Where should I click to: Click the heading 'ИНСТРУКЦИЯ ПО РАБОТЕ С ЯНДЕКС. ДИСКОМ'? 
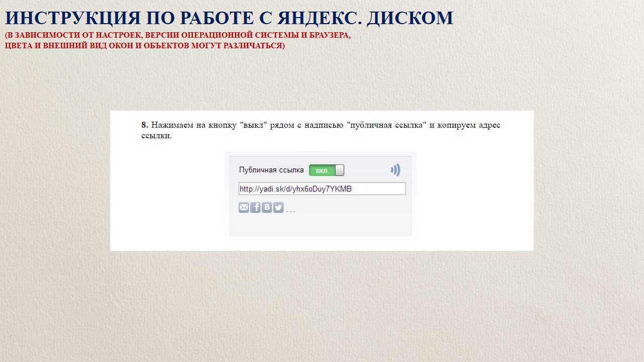229,18
